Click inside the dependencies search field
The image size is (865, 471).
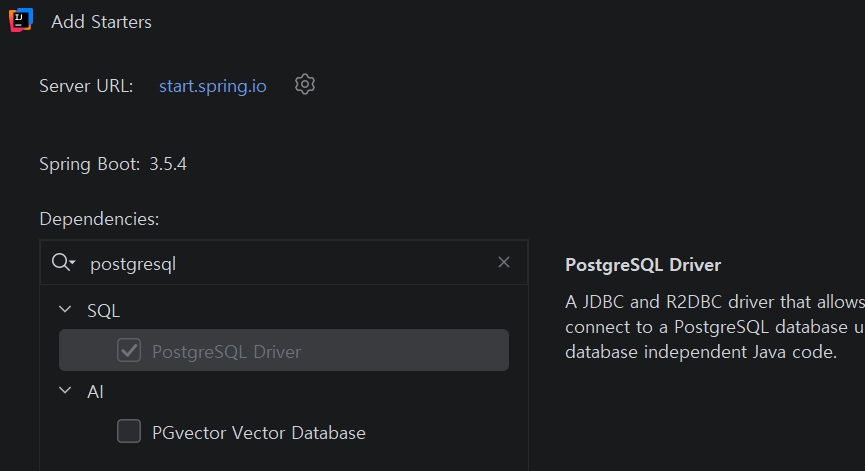[x=280, y=263]
